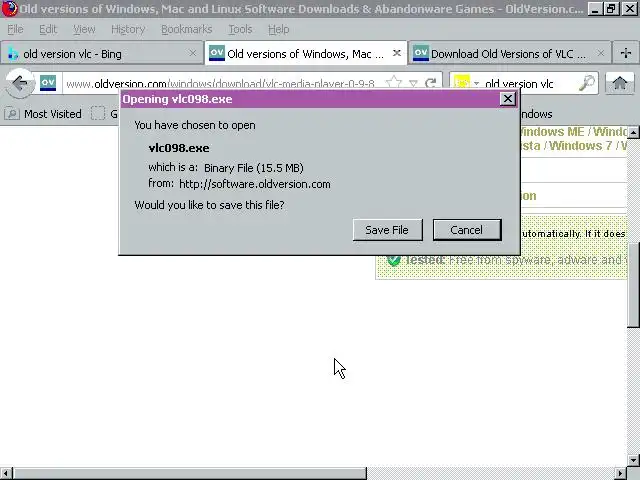Open the Tools menu
Screen dimensions: 640x480
click(x=240, y=29)
